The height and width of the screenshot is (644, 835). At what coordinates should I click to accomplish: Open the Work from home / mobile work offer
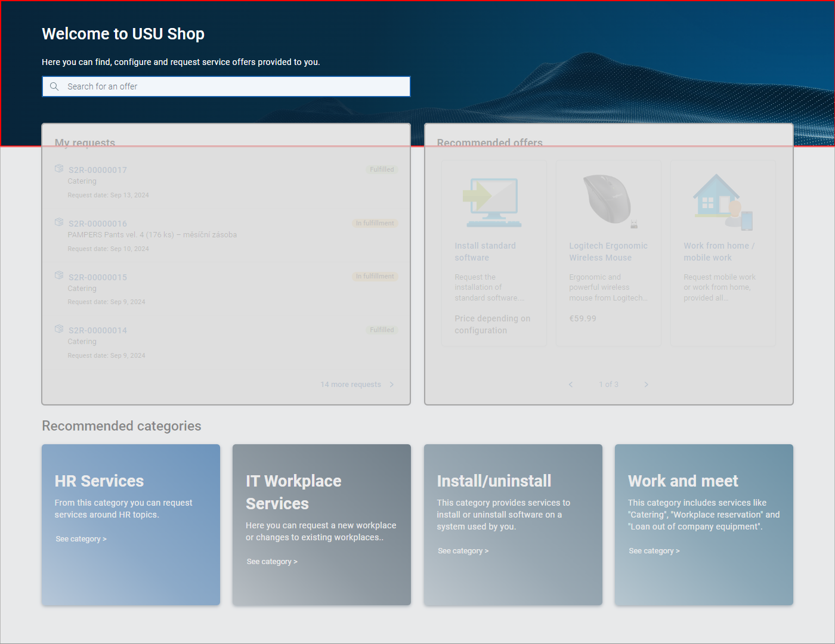tap(719, 252)
